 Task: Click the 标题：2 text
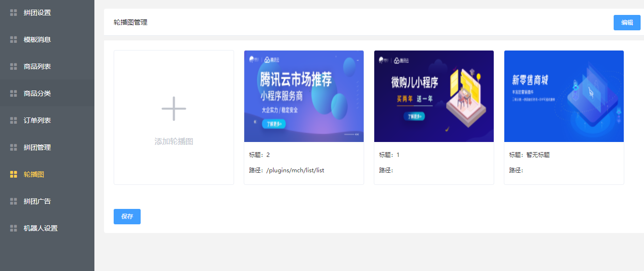259,155
